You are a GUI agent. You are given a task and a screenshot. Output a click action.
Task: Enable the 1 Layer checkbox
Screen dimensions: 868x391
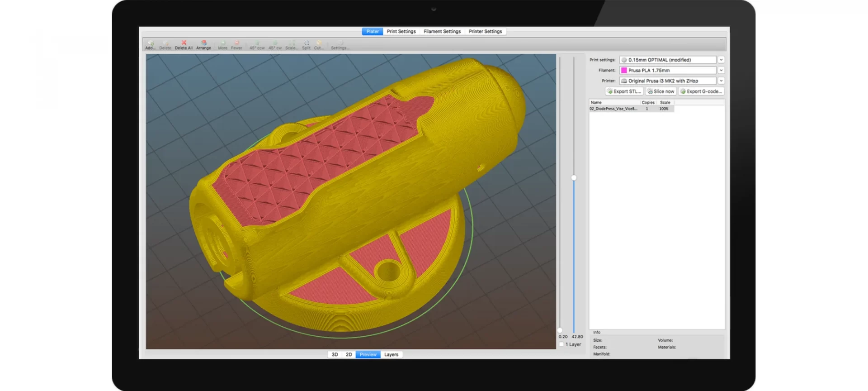561,344
